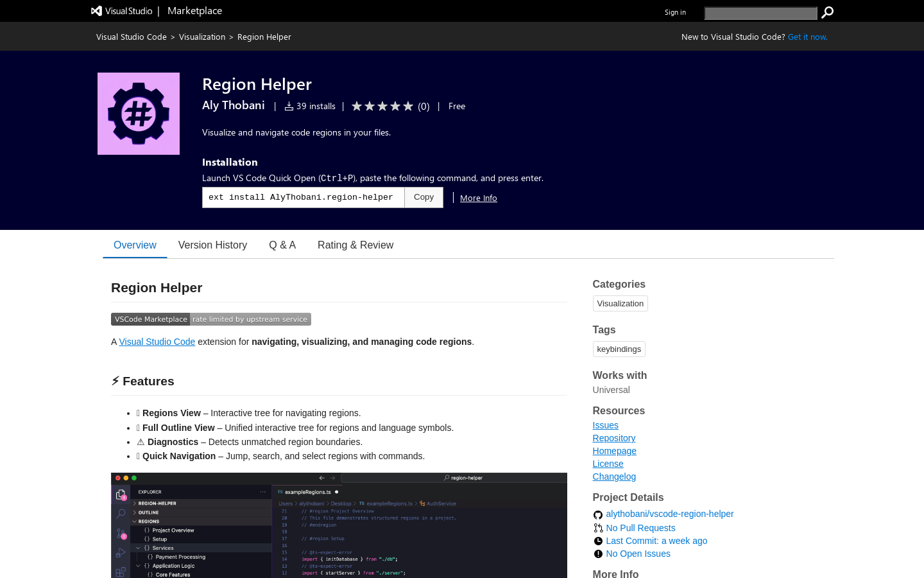
Task: Click the Source Control icon in the screenshot sidebar
Action: click(x=120, y=534)
